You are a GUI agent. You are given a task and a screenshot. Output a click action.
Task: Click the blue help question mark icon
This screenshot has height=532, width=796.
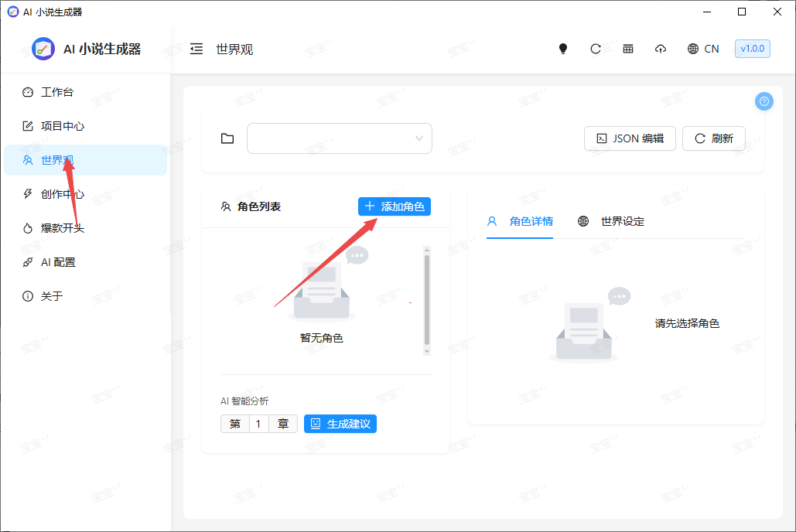click(764, 101)
